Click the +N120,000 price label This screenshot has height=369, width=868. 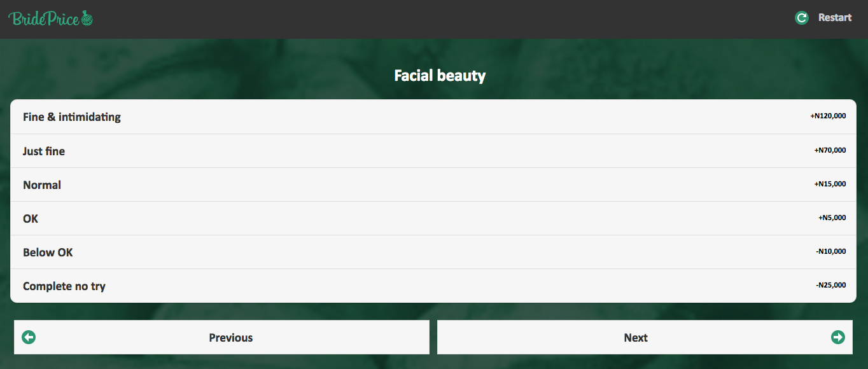(x=828, y=116)
